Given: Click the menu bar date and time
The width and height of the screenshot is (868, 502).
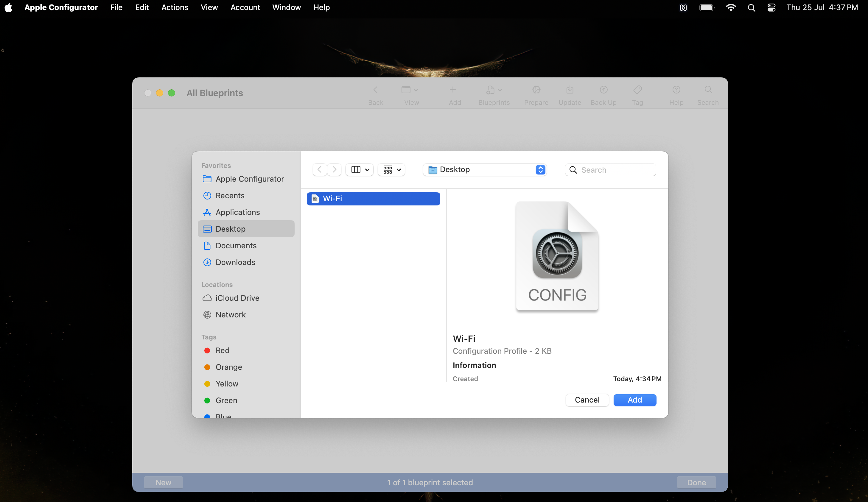Looking at the screenshot, I should (x=822, y=7).
